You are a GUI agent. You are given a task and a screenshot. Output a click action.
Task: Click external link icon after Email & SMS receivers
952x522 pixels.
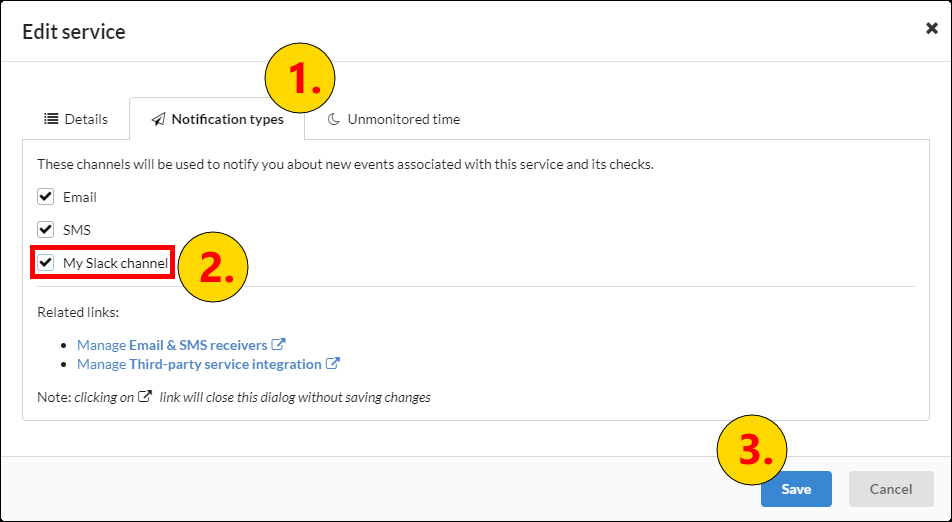(x=278, y=344)
